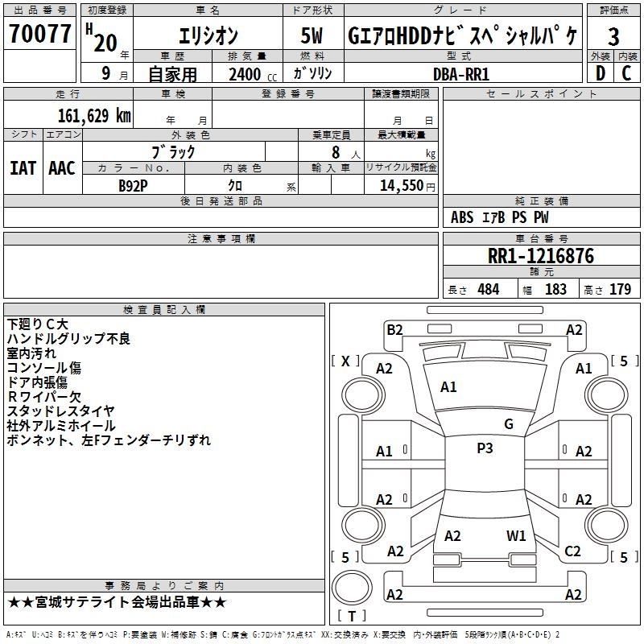
Task: Click the W1 mark on the diagram
Action: coord(516,535)
